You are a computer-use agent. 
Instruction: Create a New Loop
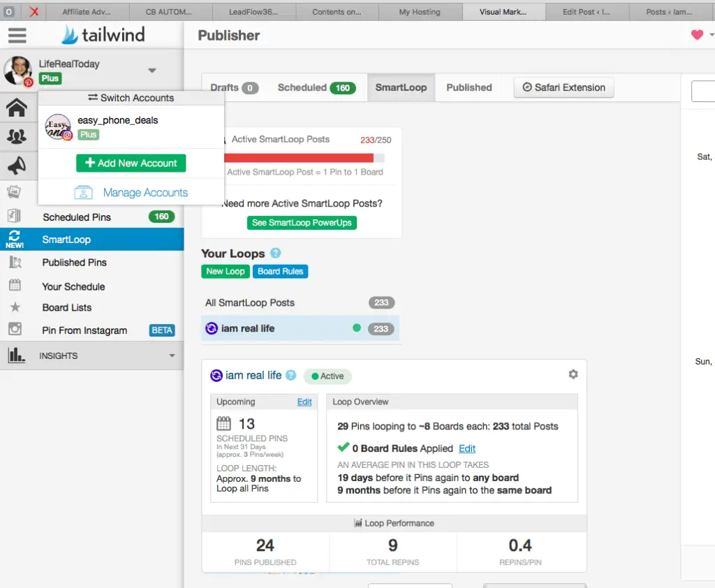[226, 272]
